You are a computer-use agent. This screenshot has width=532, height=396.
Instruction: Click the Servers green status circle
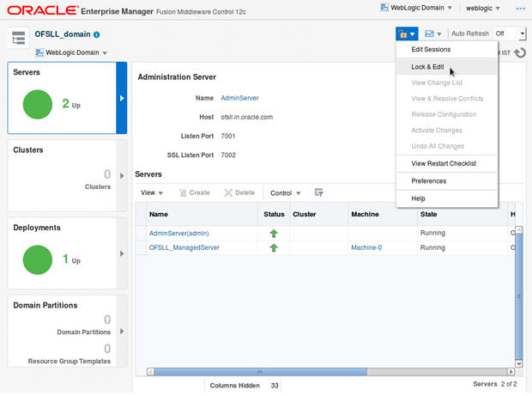pyautogui.click(x=38, y=104)
